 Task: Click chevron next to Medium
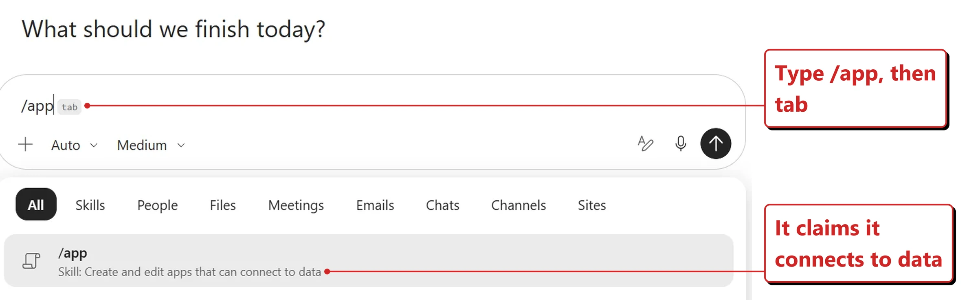pos(181,145)
